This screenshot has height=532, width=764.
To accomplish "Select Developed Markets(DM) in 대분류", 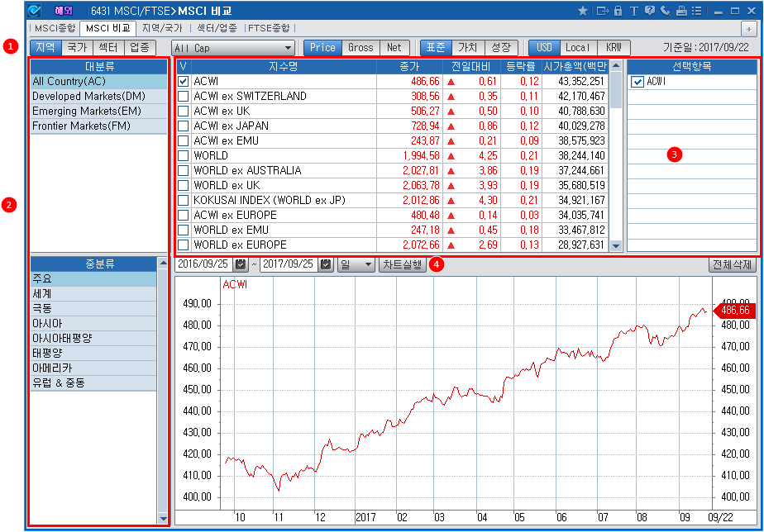I will [x=99, y=97].
